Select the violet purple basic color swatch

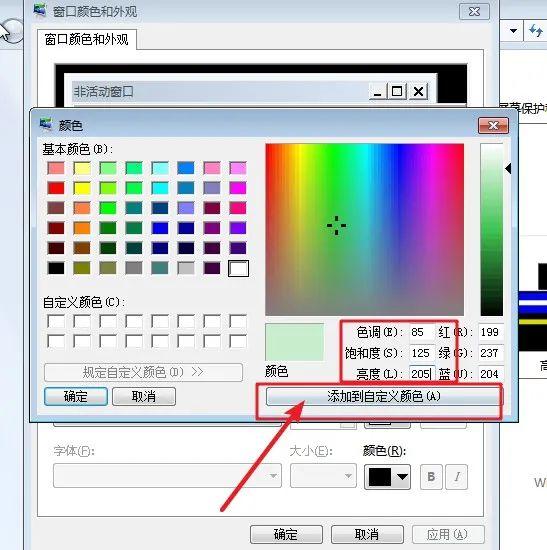click(238, 228)
